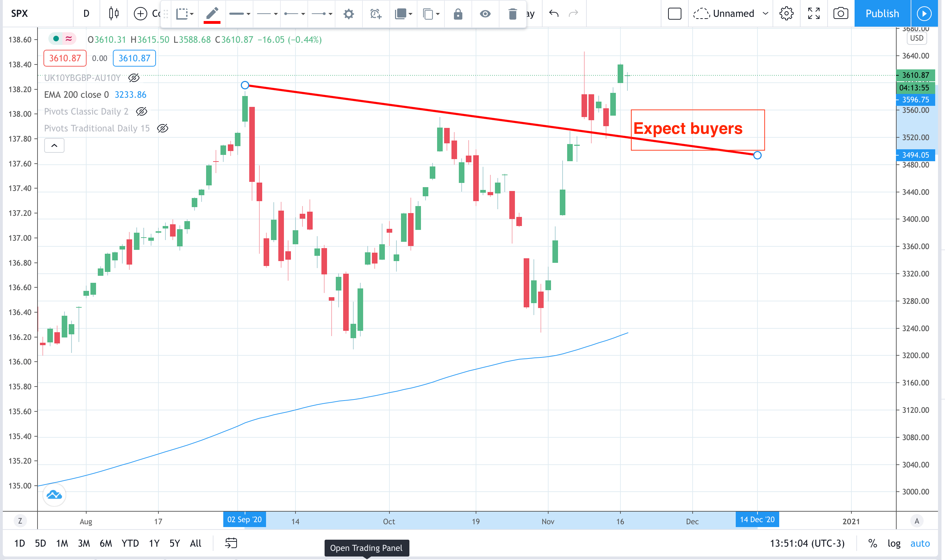Toggle log scale at bottom right

[894, 543]
